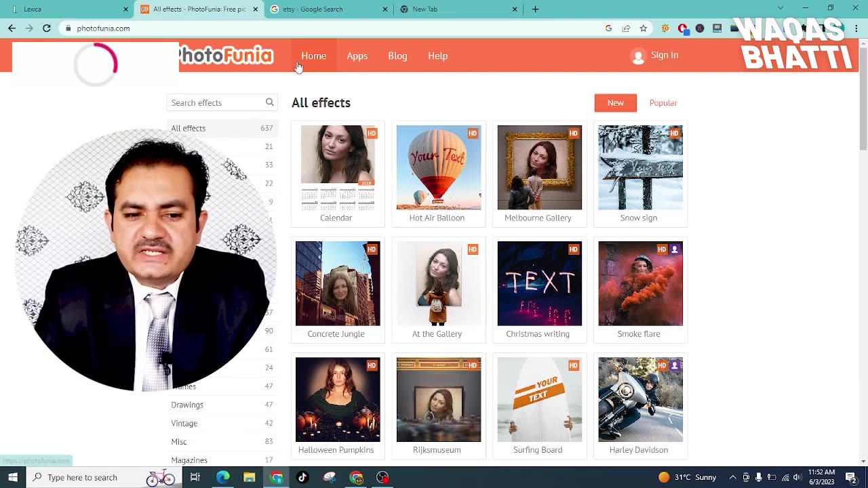Close the New Tab tab
The image size is (868, 488).
click(x=515, y=9)
